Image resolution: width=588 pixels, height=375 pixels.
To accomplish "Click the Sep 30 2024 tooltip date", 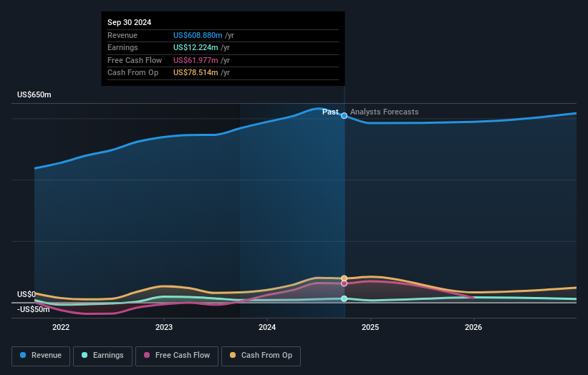I will coord(130,22).
